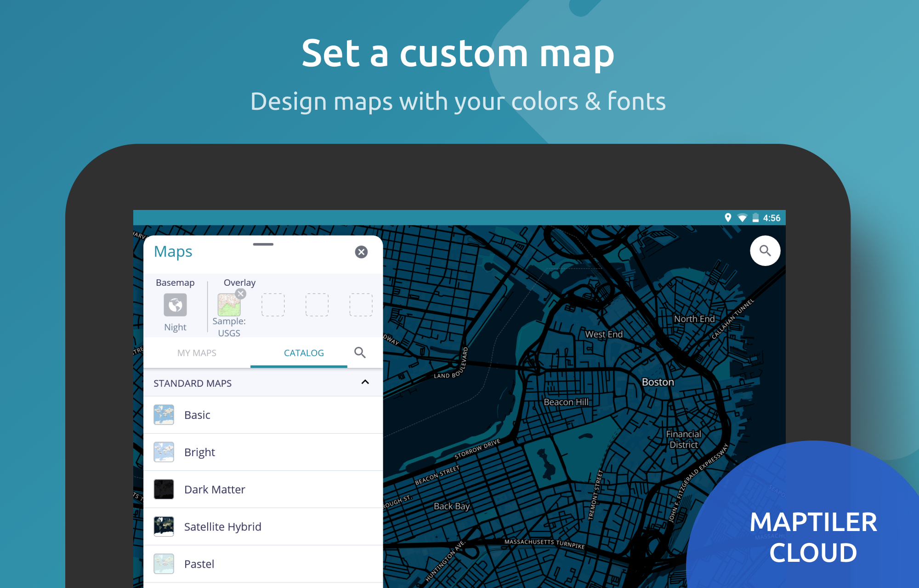919x588 pixels.
Task: Tap the first empty overlay slot
Action: coord(273,305)
